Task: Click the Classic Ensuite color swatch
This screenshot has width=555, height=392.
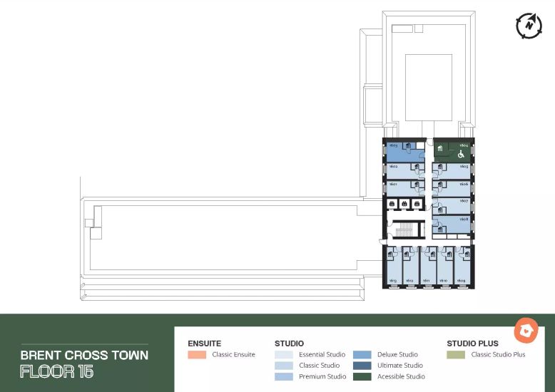Action: click(197, 354)
